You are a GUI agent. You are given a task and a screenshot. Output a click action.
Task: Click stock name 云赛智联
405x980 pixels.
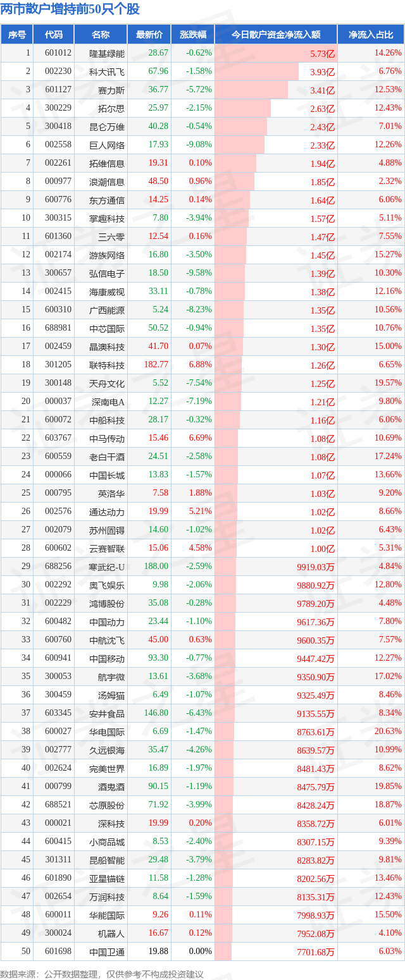point(107,549)
